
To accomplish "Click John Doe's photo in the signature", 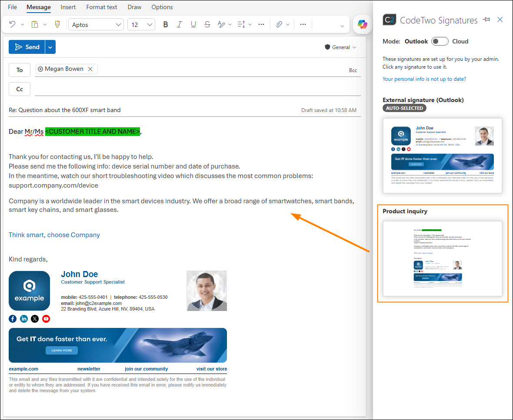I will click(207, 291).
